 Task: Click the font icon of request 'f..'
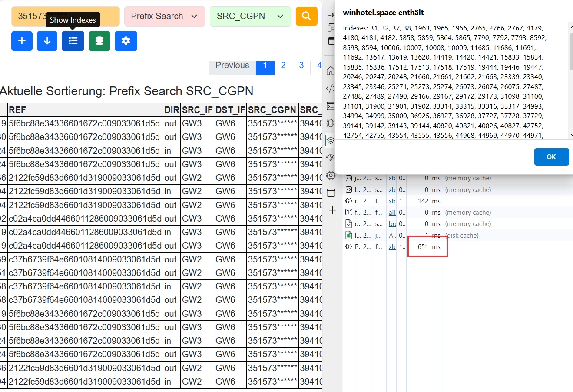point(348,212)
